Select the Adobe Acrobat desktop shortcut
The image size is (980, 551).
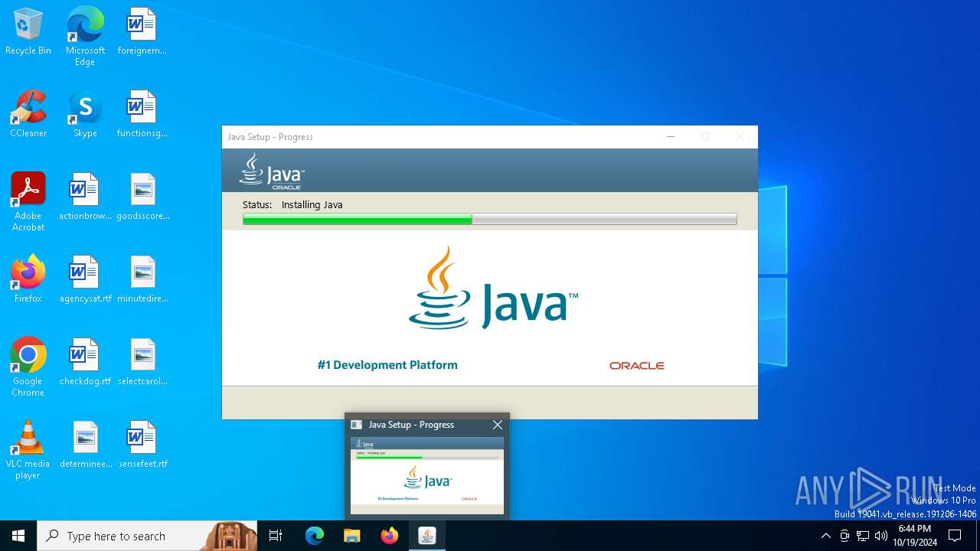click(x=28, y=202)
